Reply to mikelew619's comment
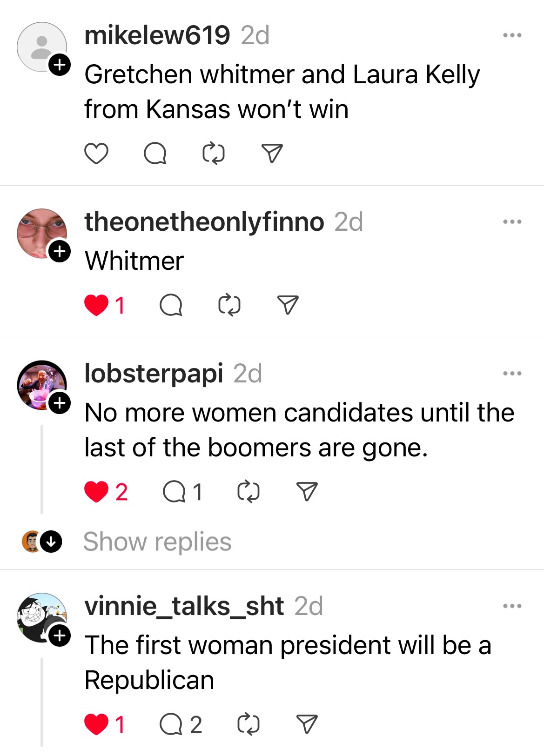The width and height of the screenshot is (544, 756). (155, 154)
